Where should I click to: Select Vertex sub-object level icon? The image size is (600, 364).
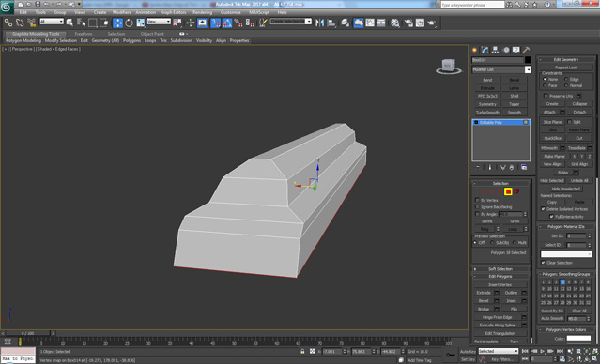pos(482,191)
